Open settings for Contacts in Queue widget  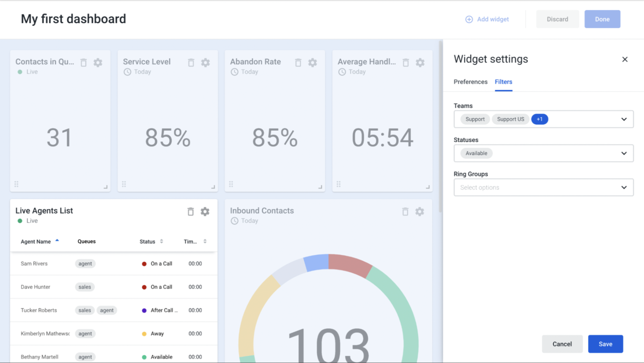[98, 63]
